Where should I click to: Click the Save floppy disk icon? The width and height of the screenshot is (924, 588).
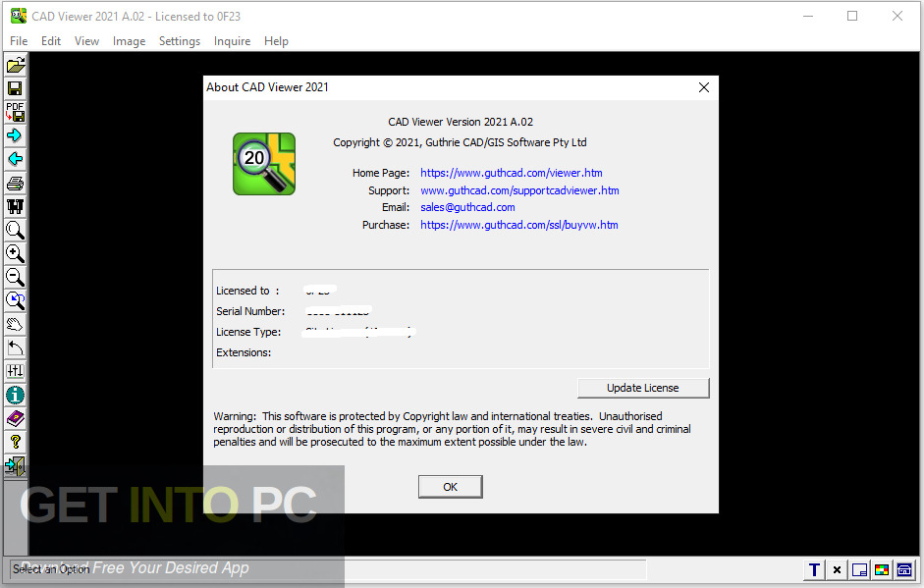point(16,88)
